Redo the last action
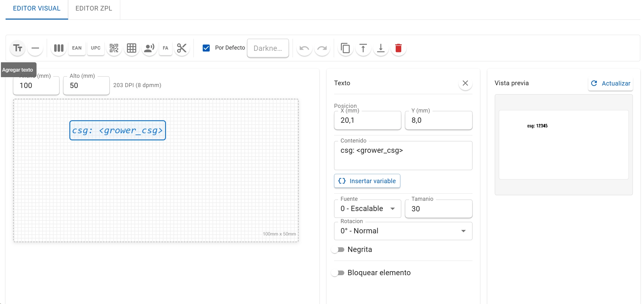The image size is (644, 304). pyautogui.click(x=322, y=48)
